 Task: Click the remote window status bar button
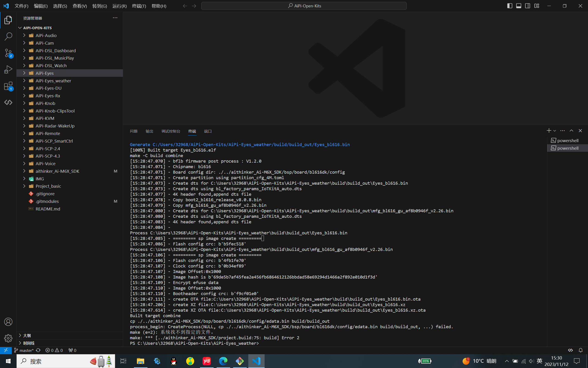pos(6,350)
